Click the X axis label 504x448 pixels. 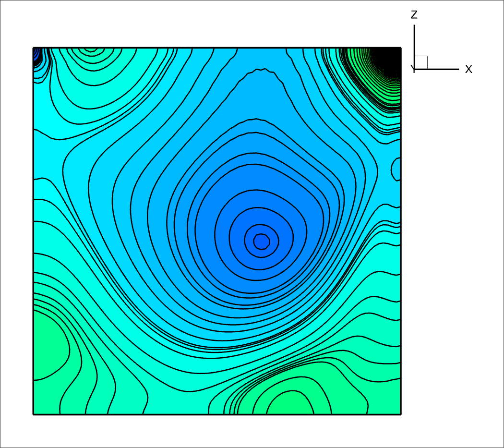pos(468,69)
